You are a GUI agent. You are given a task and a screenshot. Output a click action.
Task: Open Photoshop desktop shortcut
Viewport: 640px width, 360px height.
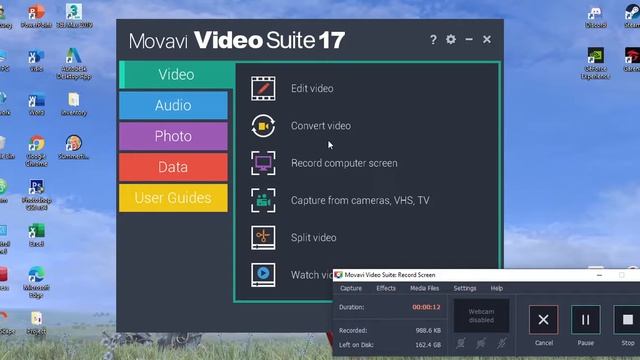click(x=36, y=195)
